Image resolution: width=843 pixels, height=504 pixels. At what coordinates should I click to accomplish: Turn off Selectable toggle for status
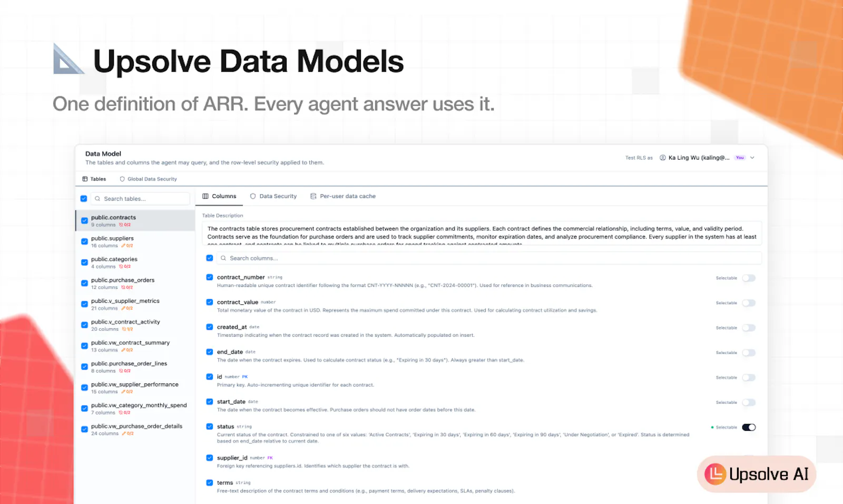click(749, 427)
